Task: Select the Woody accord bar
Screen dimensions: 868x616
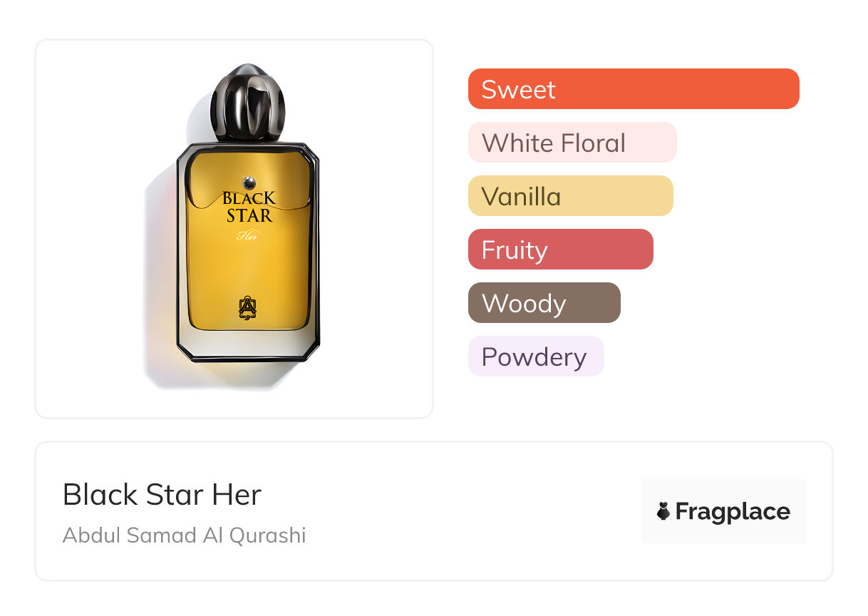Action: [544, 303]
